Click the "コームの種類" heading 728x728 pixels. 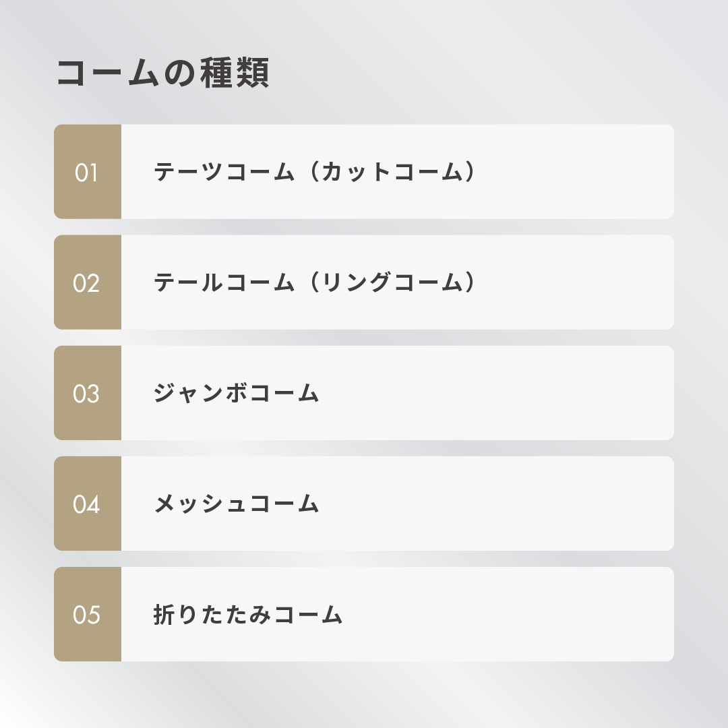pos(162,73)
